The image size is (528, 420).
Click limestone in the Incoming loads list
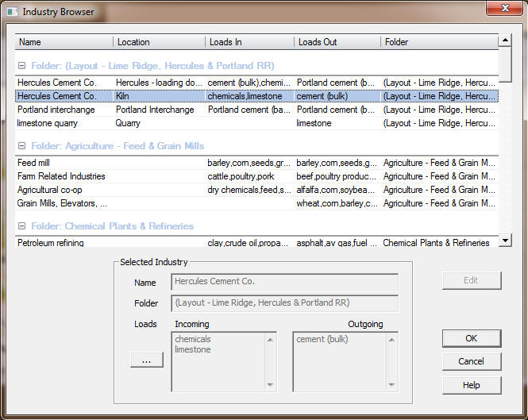[x=193, y=349]
